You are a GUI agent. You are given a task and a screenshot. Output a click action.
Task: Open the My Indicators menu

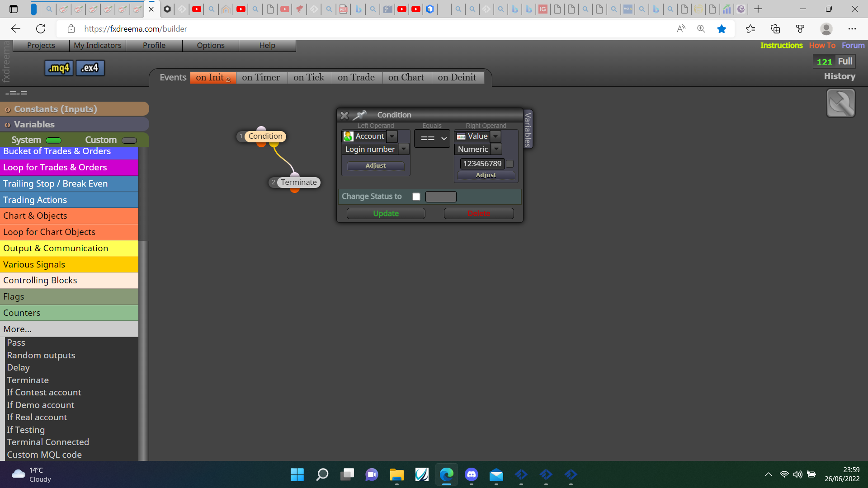pos(98,45)
